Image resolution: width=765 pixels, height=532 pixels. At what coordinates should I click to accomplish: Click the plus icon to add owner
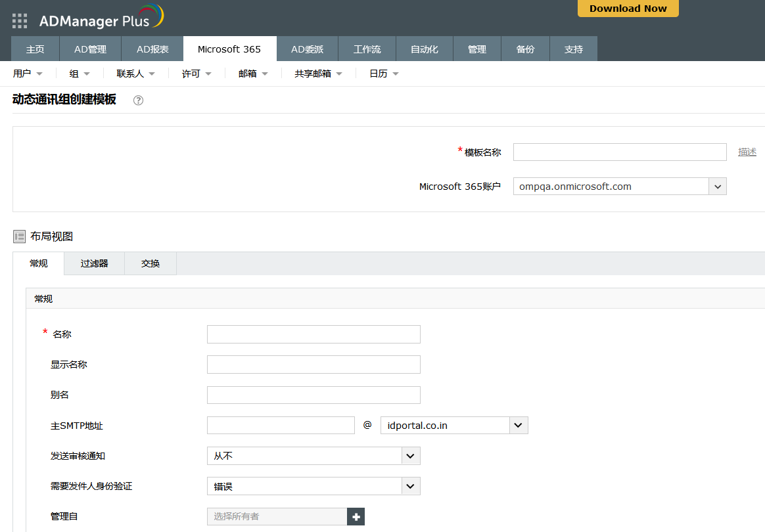(x=356, y=517)
